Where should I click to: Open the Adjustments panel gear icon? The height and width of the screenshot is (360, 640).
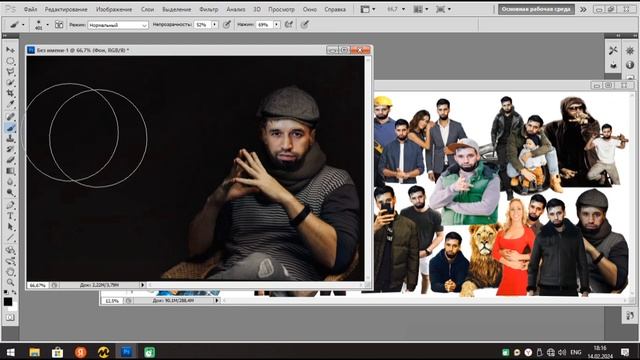tap(630, 51)
